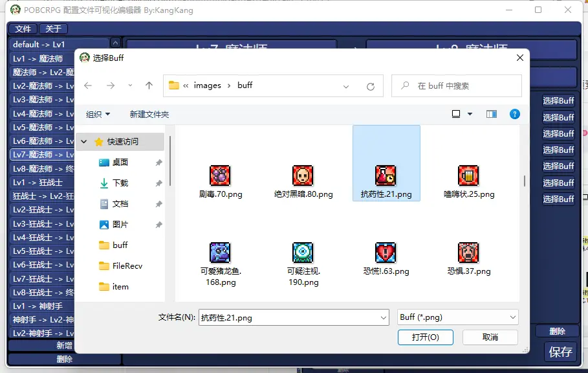The image size is (588, 373).
Task: Click the 在 buff 中搜索 search field
Action: pyautogui.click(x=457, y=86)
